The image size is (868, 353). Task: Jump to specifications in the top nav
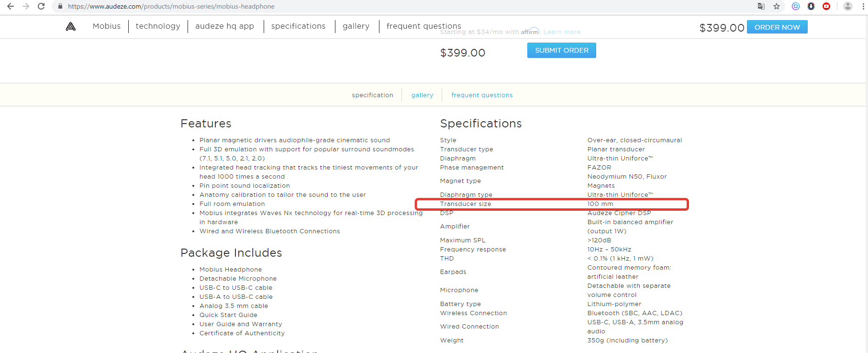(x=298, y=26)
